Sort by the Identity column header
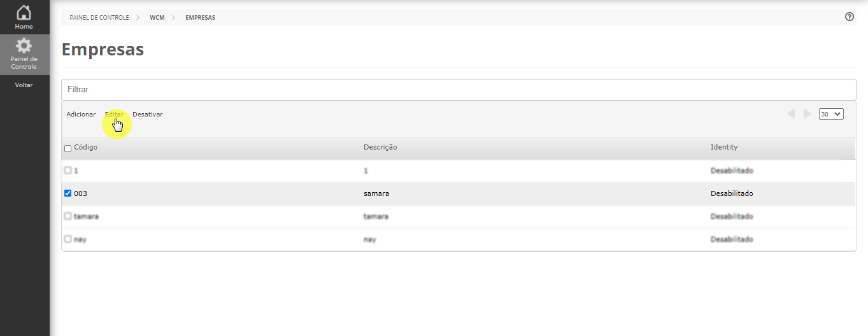The image size is (868, 336). tap(724, 147)
